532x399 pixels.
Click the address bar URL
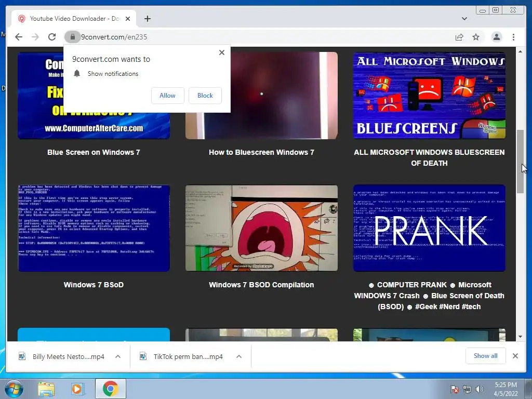tap(114, 37)
